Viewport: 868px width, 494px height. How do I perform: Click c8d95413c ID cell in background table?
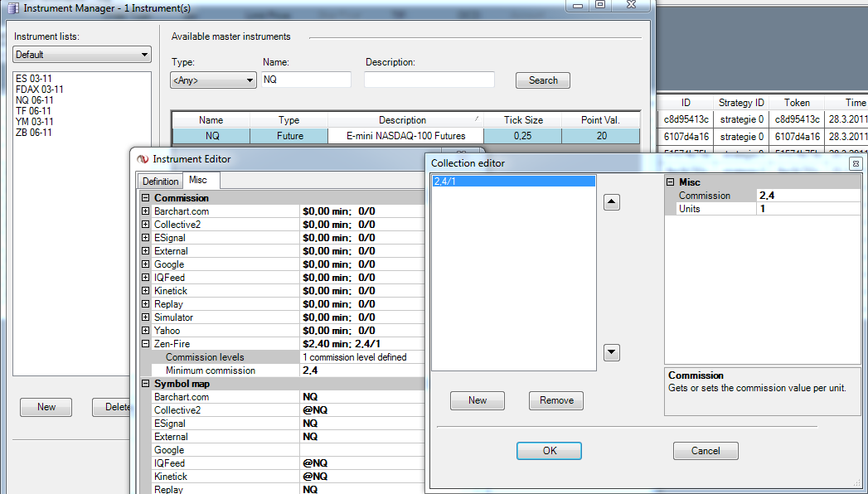pos(686,119)
